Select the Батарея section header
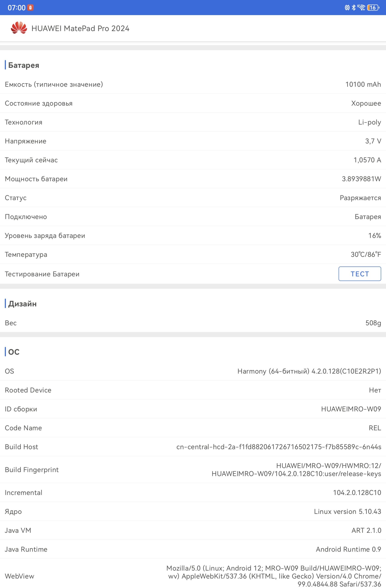The image size is (386, 588). (x=24, y=65)
